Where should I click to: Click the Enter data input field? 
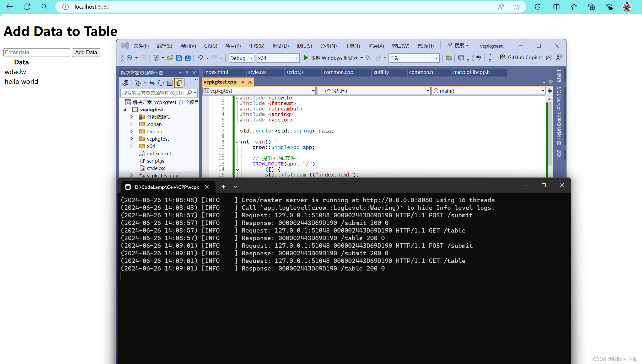(36, 52)
